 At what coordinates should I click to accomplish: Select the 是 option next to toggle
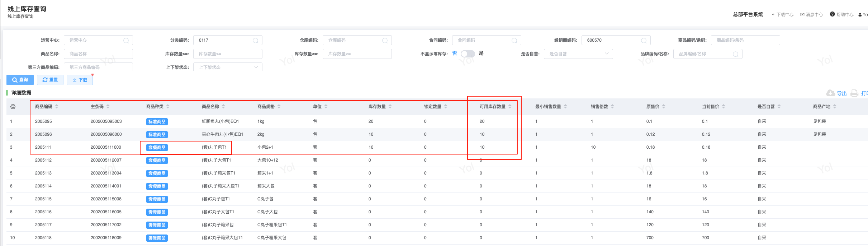point(481,54)
